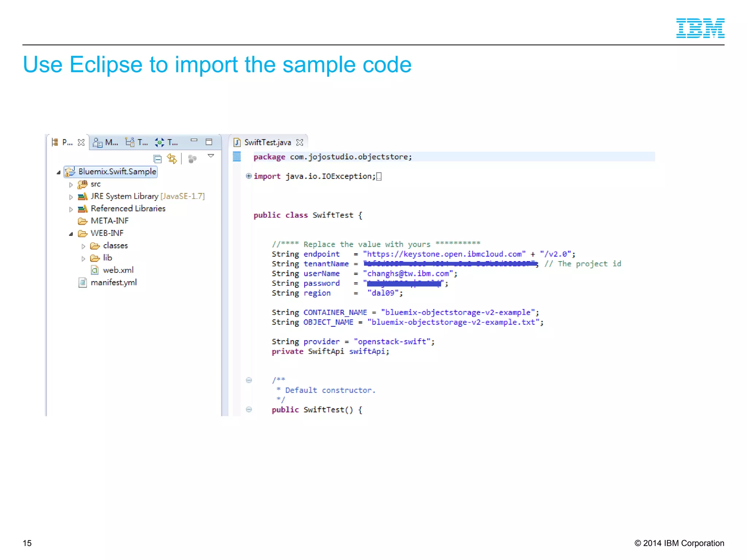Click the CONTAINER_NAME string value
The height and width of the screenshot is (560, 747).
(x=458, y=312)
